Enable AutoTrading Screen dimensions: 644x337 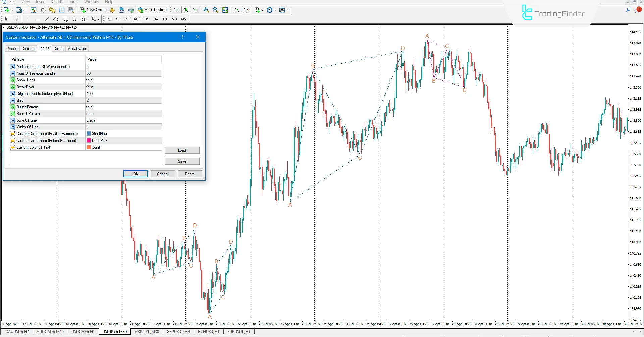point(153,10)
